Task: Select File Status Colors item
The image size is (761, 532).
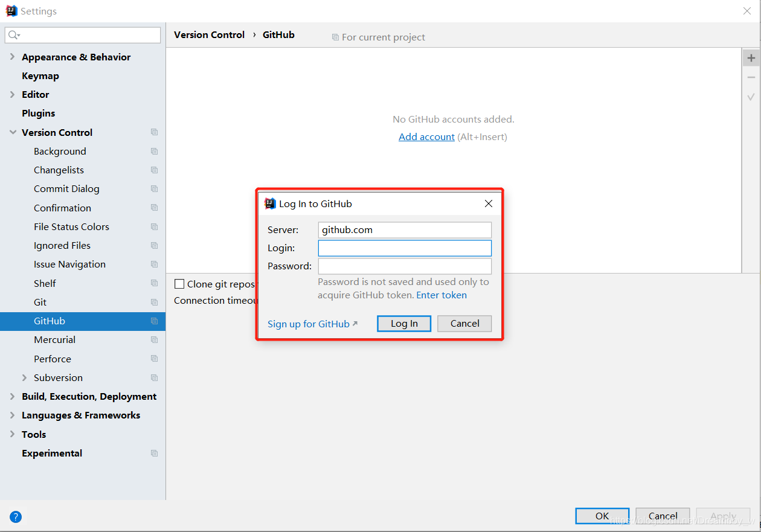Action: tap(71, 227)
